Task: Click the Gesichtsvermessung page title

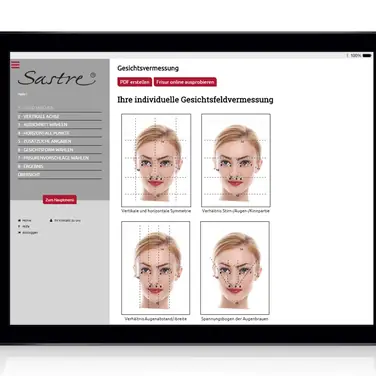Action: pyautogui.click(x=148, y=68)
